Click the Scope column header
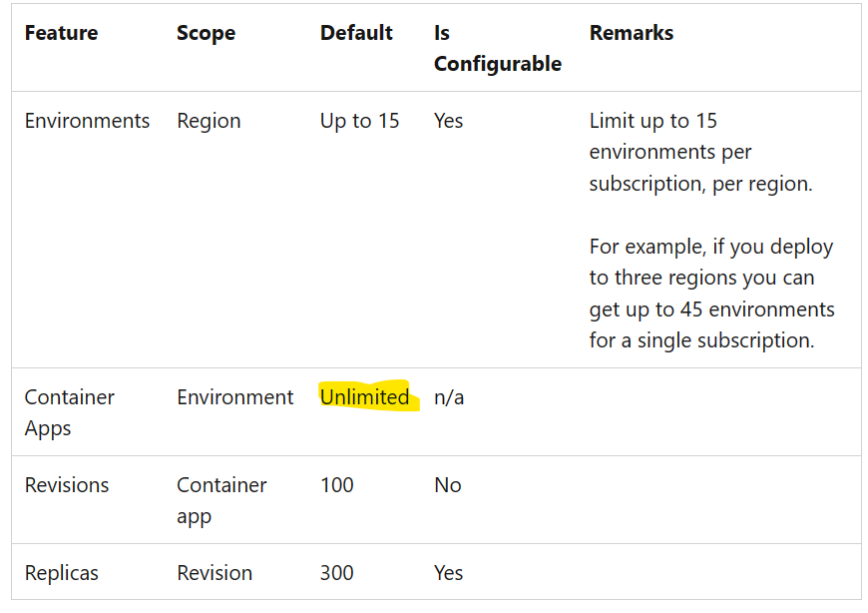The image size is (868, 613). tap(206, 33)
